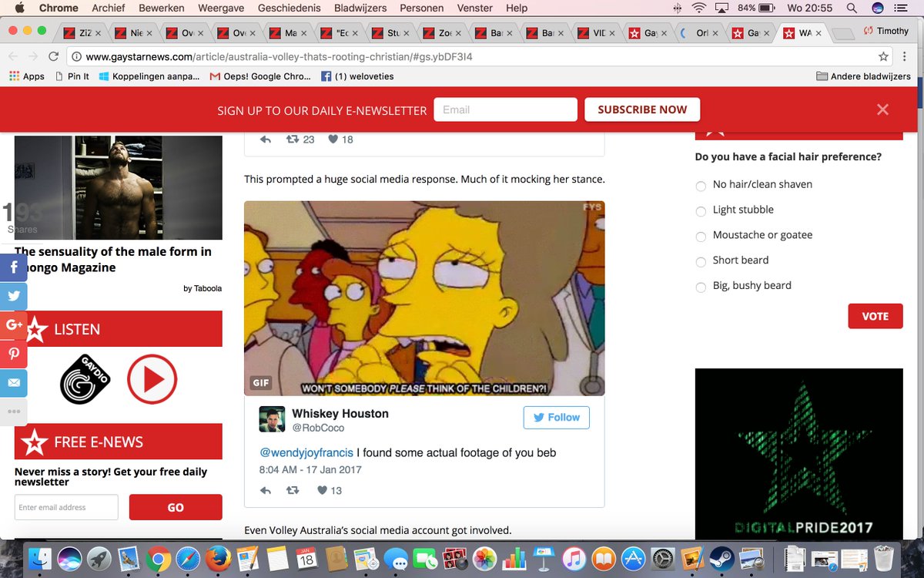Image resolution: width=924 pixels, height=578 pixels.
Task: Bookmark this page with star icon
Action: point(883,56)
